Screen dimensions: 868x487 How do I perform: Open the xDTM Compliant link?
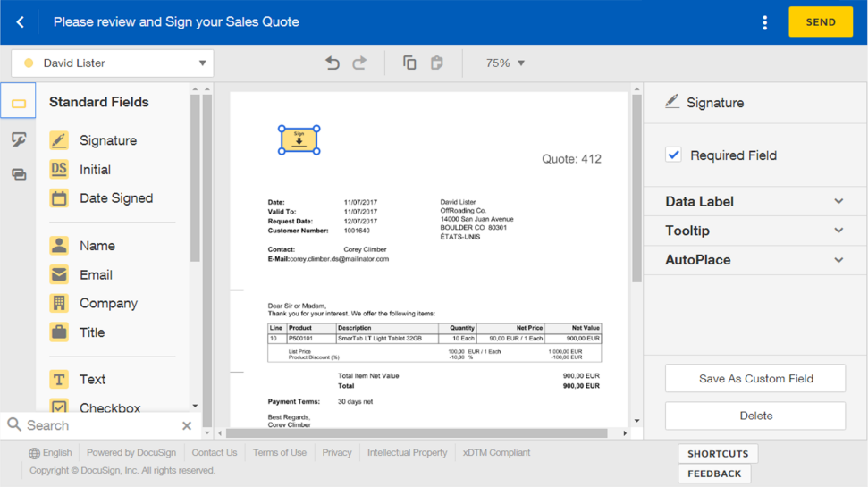[x=496, y=453]
